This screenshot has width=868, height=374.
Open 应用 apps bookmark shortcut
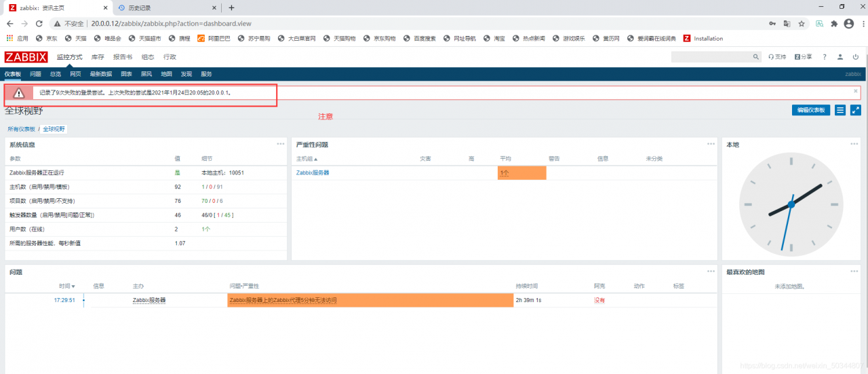click(x=18, y=39)
